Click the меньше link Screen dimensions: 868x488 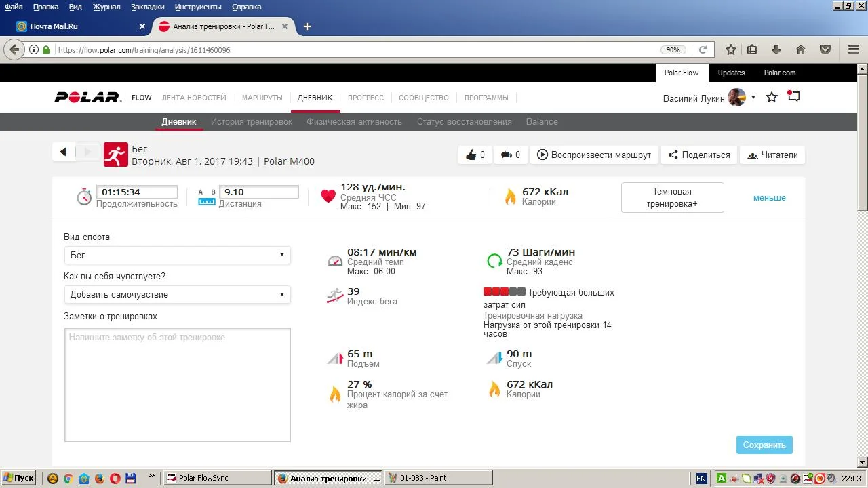tap(769, 198)
